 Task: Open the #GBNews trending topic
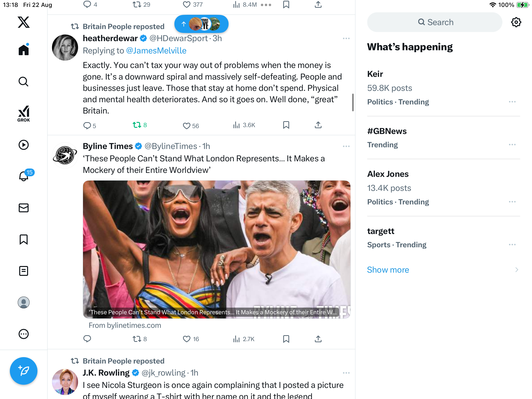tap(387, 131)
